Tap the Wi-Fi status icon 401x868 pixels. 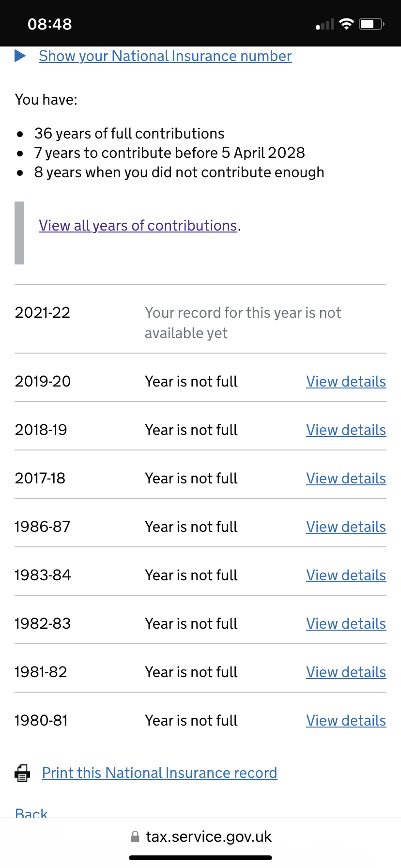(346, 24)
